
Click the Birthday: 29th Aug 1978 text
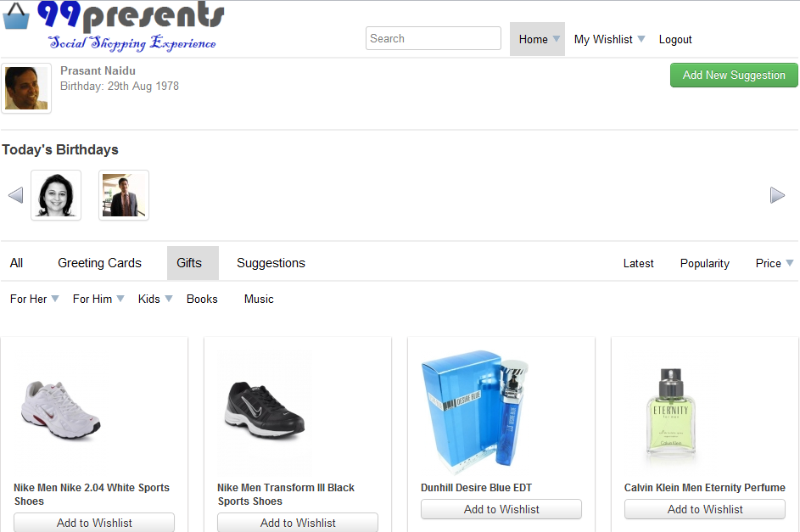click(x=120, y=86)
